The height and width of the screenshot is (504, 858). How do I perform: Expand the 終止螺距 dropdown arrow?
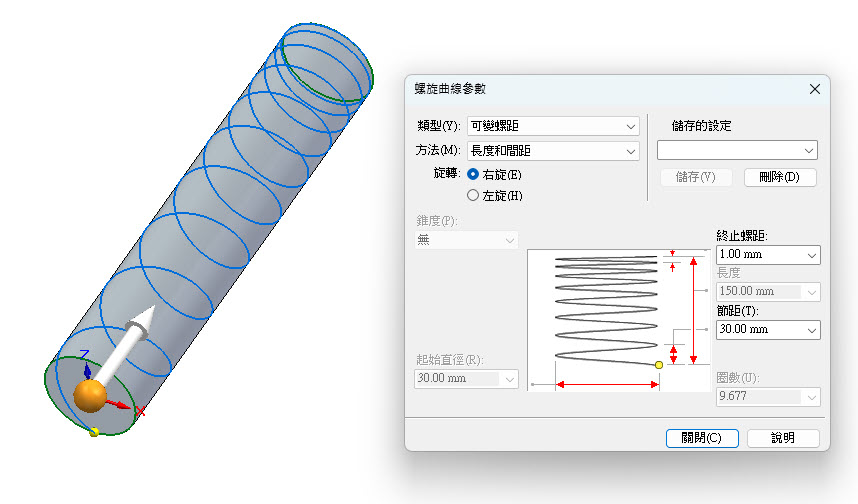(x=811, y=255)
